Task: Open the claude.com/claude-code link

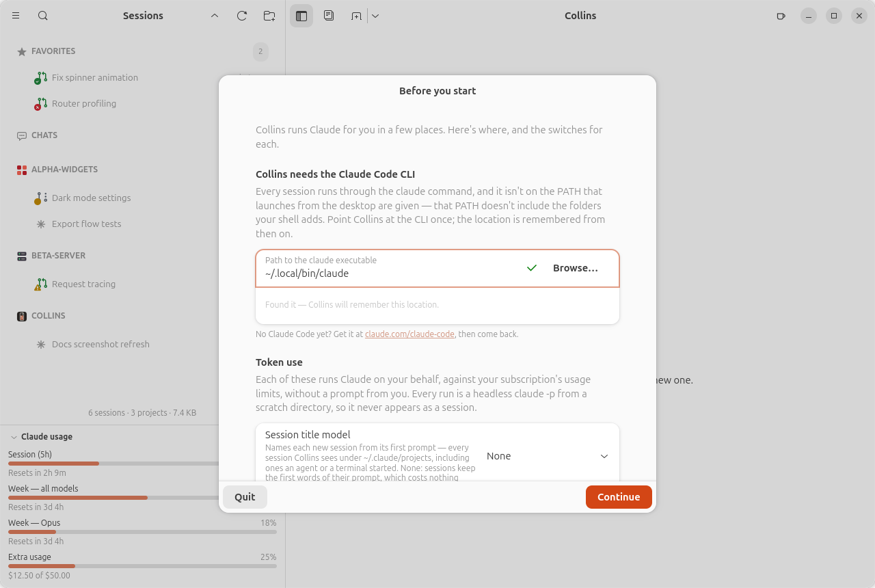Action: [x=409, y=334]
